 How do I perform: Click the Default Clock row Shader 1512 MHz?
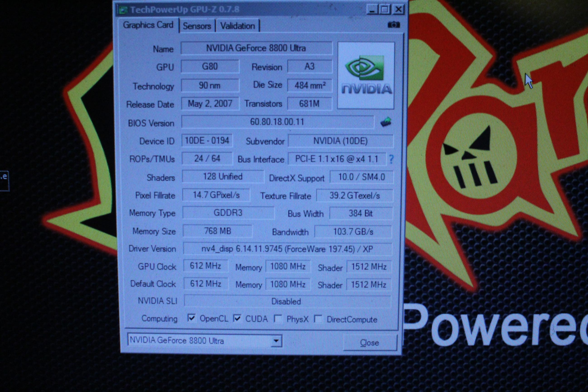point(368,285)
